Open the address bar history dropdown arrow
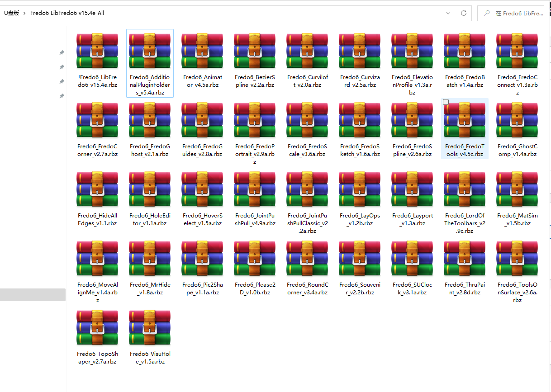Image resolution: width=551 pixels, height=392 pixels. click(x=448, y=13)
